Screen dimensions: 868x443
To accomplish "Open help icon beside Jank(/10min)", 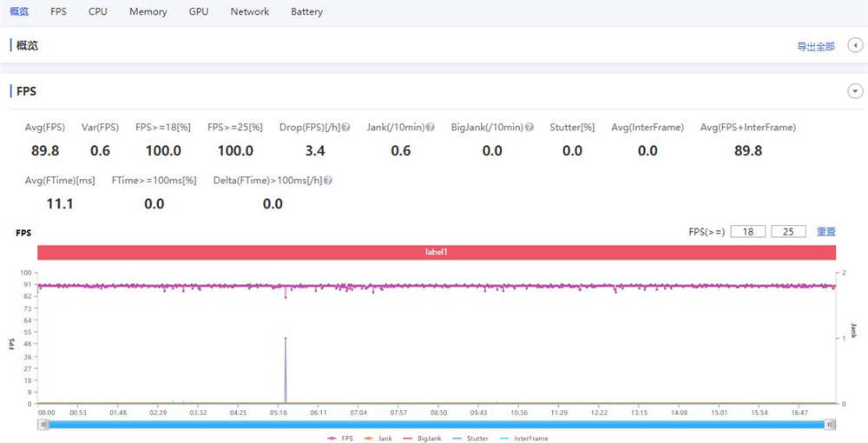I will pos(431,128).
